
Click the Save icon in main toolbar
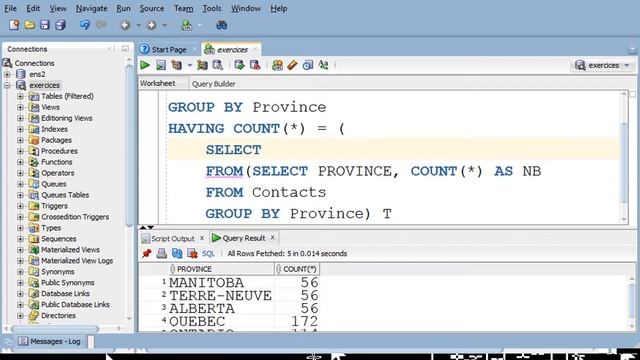pos(45,25)
